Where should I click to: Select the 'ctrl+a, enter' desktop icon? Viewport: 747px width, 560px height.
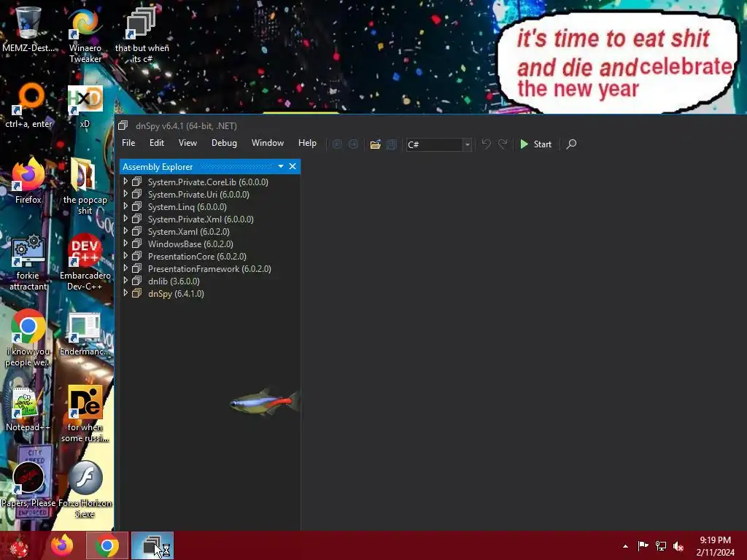tap(28, 106)
